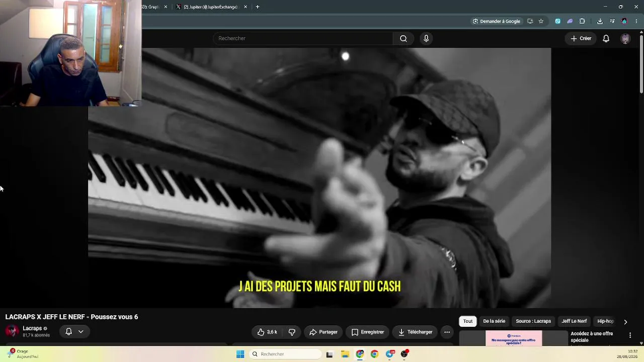Viewport: 644px width, 362px height.
Task: Click the page vertical scrollbar
Action: [641, 63]
